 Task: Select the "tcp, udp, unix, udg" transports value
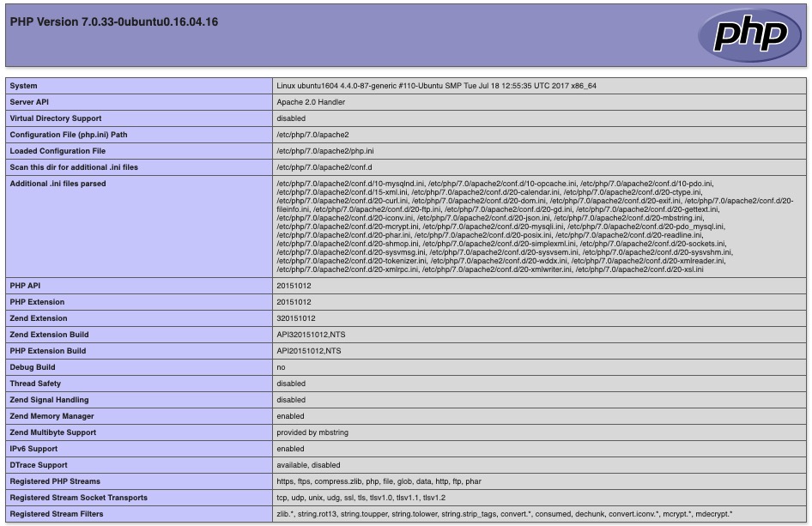(x=361, y=498)
